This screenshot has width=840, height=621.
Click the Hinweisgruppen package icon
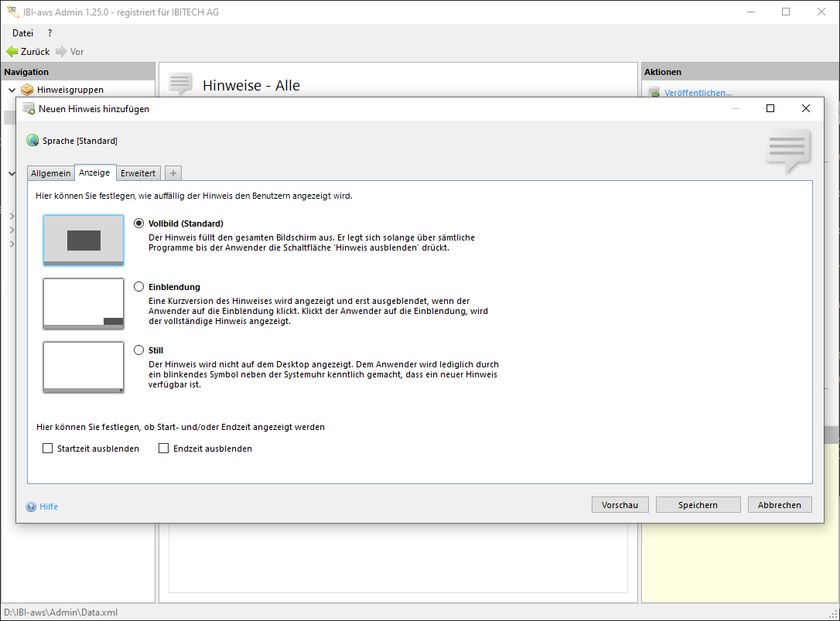(27, 90)
